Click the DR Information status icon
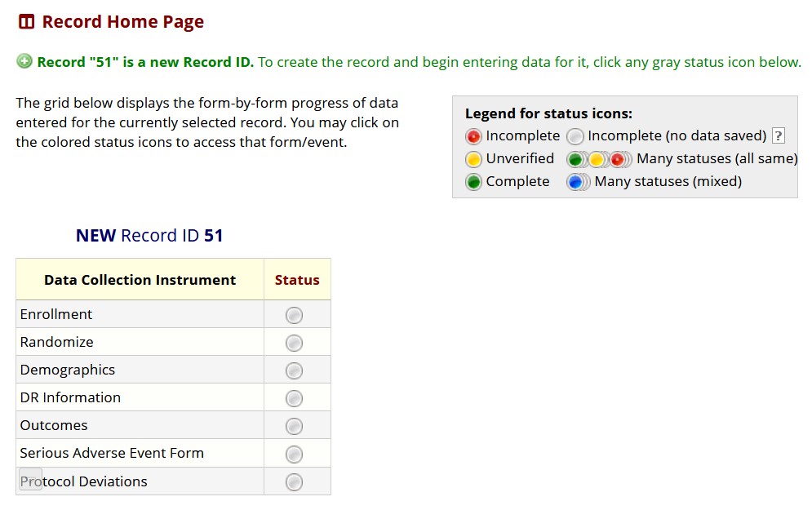The height and width of the screenshot is (510, 812). point(295,398)
